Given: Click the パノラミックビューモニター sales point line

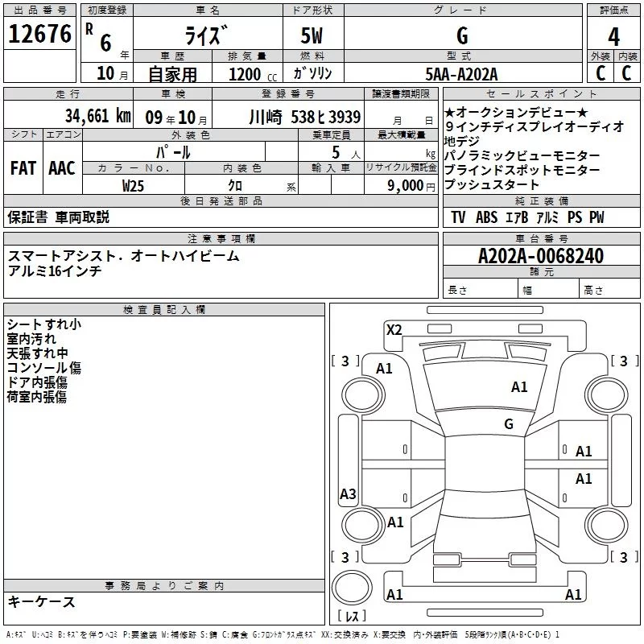Looking at the screenshot, I should (x=522, y=155).
